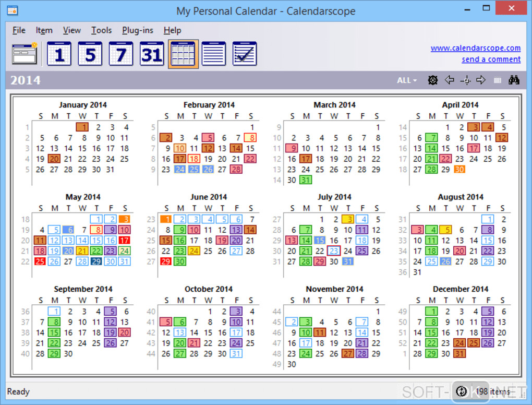532x405 pixels.
Task: Click the New Item toolbar icon
Action: (x=24, y=54)
